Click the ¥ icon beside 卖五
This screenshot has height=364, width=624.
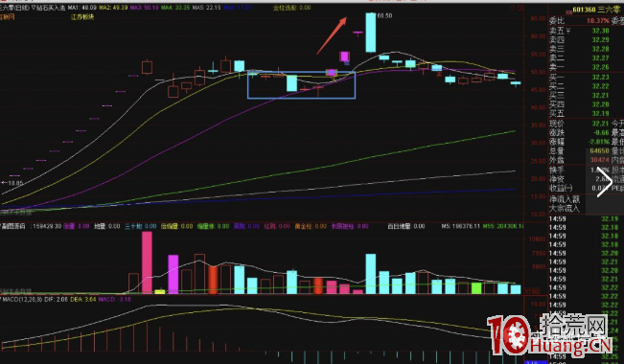567,31
